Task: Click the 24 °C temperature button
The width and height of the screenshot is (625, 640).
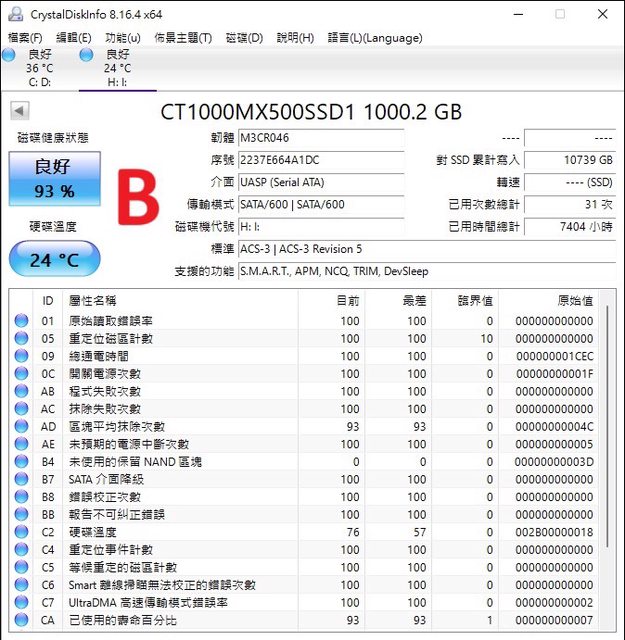Action: (54, 260)
